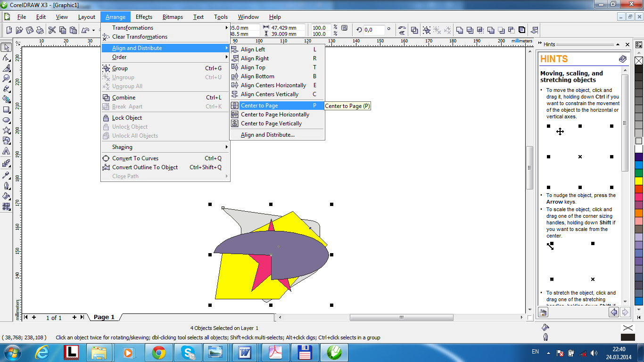
Task: Choose Align Left from submenu
Action: pyautogui.click(x=277, y=49)
